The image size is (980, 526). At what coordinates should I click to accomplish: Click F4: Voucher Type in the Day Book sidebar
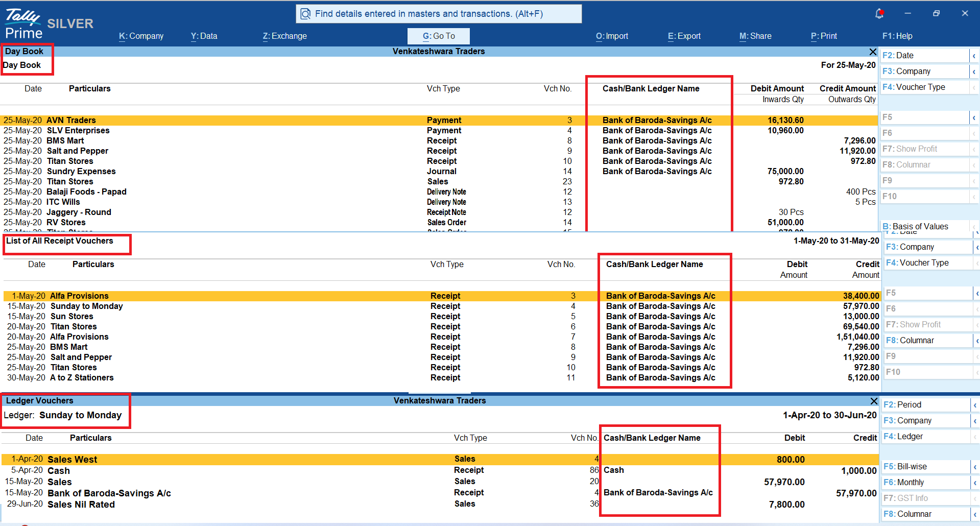pos(925,87)
